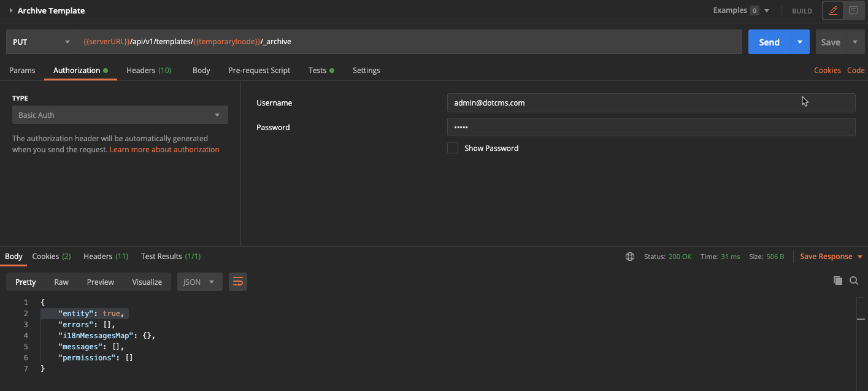Open the Tests tab

tap(318, 70)
